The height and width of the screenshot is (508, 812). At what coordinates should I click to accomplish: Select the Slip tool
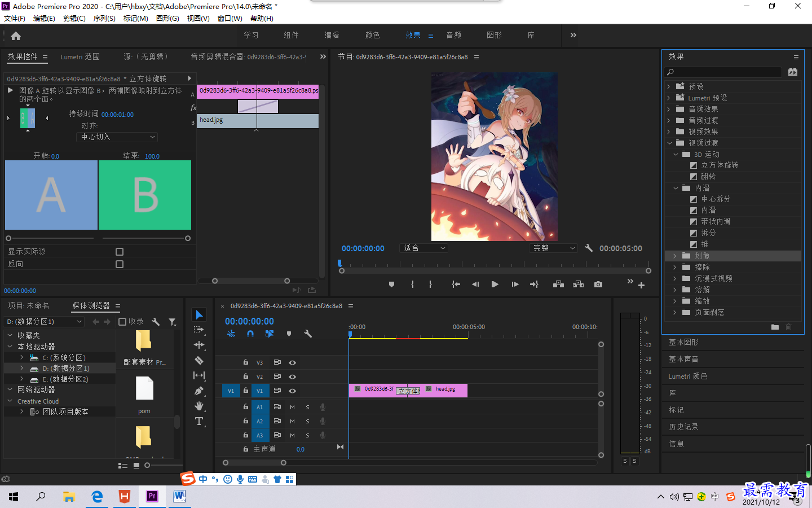pyautogui.click(x=199, y=375)
